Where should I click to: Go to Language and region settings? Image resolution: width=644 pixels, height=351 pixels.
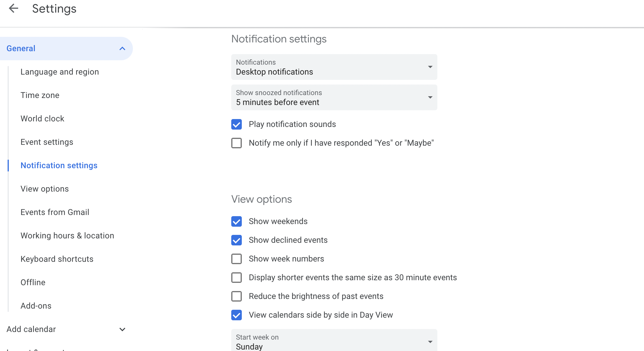pyautogui.click(x=60, y=72)
